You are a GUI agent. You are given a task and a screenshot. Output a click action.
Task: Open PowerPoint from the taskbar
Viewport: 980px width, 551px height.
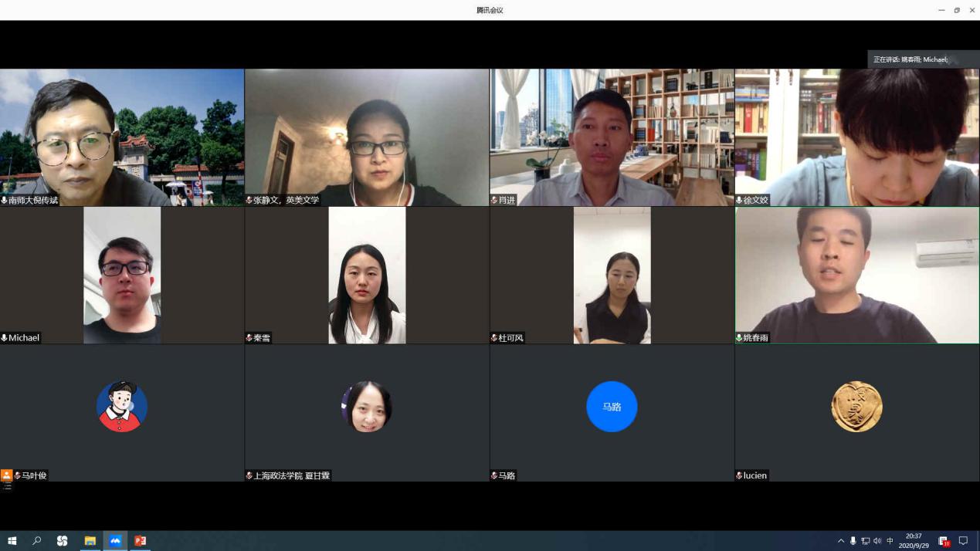141,541
